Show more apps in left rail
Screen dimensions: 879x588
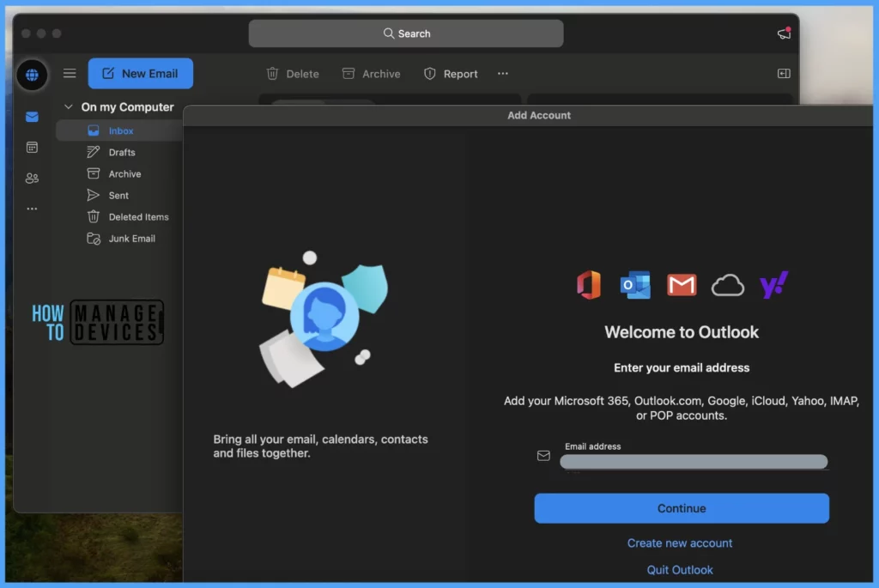pyautogui.click(x=32, y=209)
